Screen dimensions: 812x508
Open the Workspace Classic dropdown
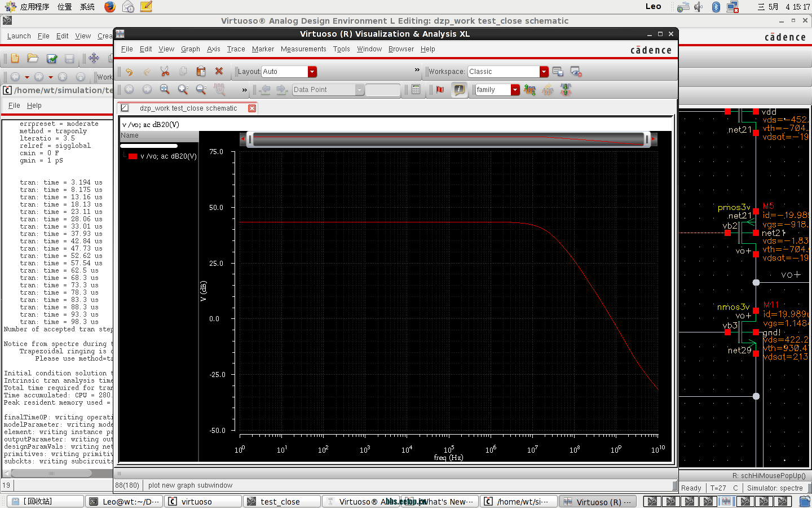coord(544,72)
